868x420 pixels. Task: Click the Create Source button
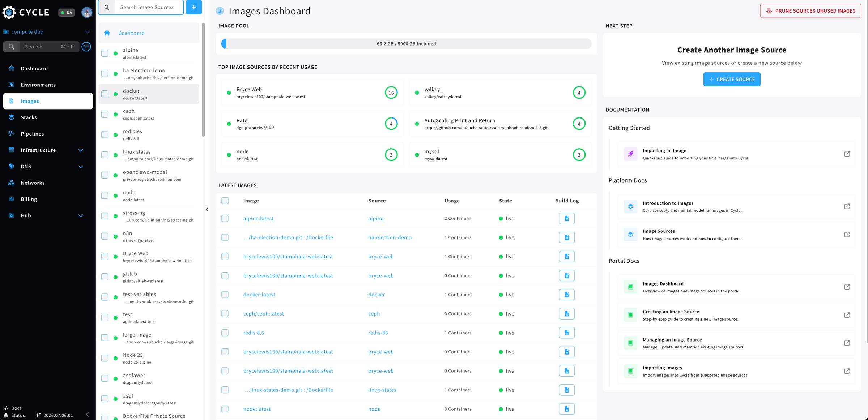pos(732,80)
